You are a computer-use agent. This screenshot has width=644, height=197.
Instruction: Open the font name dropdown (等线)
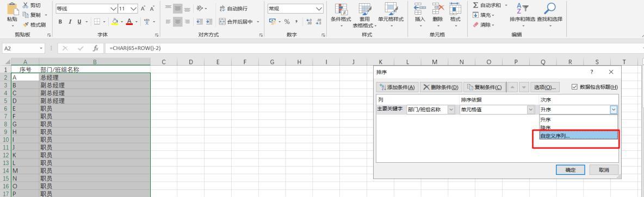click(x=114, y=9)
